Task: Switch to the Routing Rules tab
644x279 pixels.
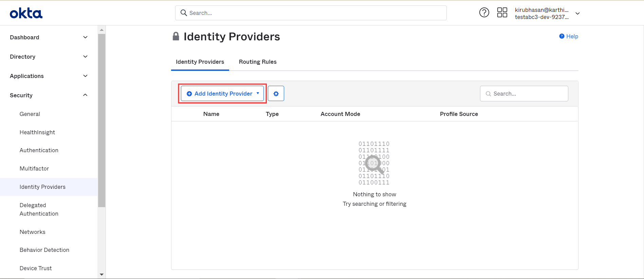Action: tap(258, 62)
